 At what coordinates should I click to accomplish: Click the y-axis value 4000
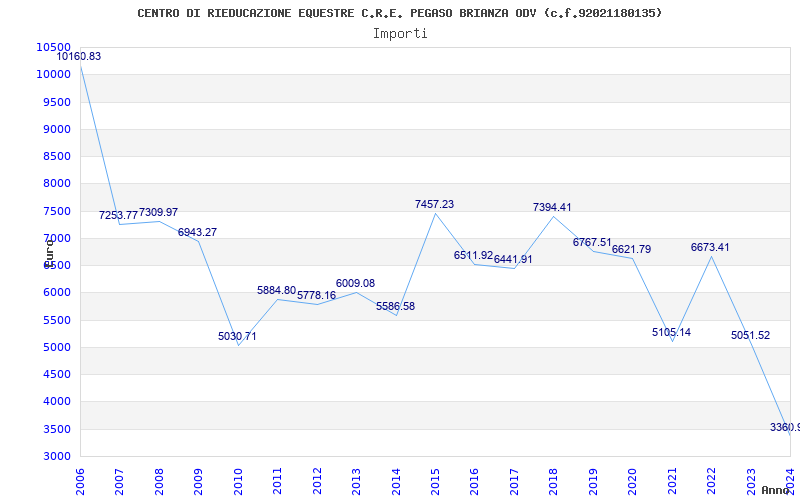coord(56,402)
